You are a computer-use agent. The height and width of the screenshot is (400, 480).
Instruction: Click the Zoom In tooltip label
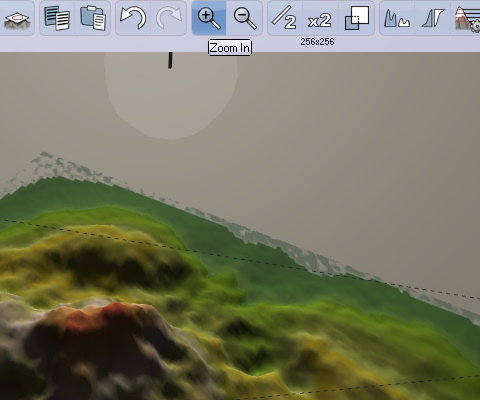(x=230, y=48)
